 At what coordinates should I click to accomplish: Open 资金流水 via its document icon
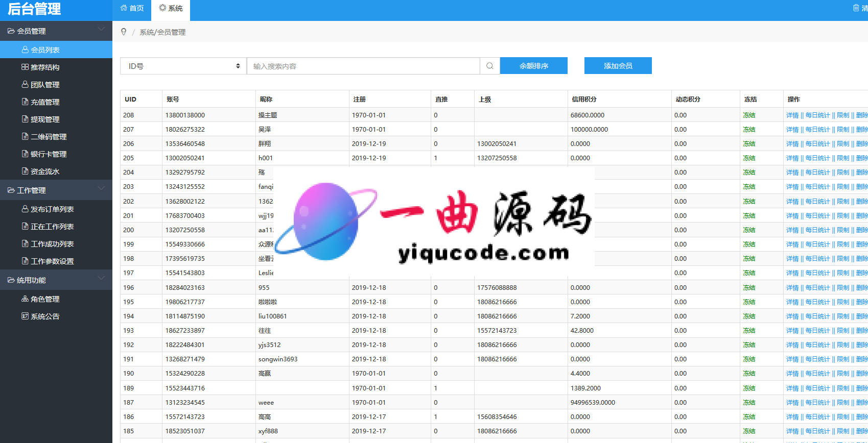point(25,171)
